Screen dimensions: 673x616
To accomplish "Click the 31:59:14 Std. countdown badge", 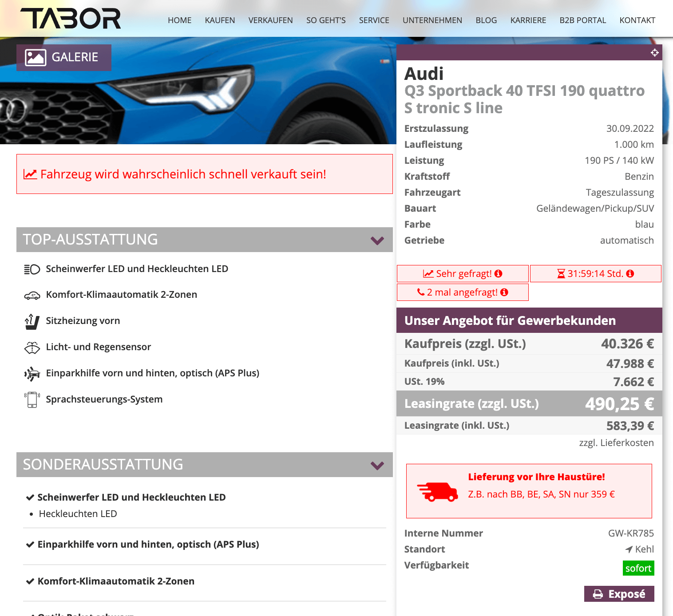I will (596, 273).
